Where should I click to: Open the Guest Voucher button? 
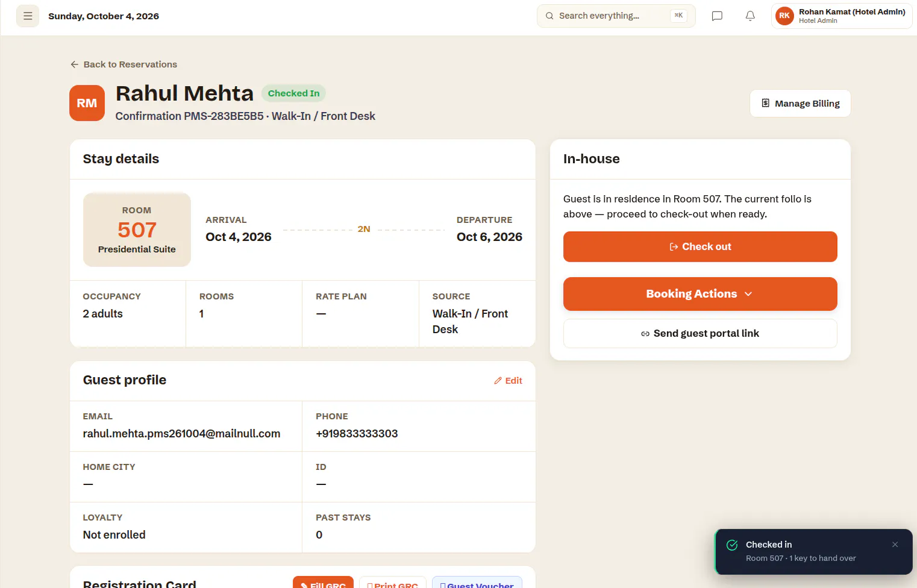(477, 583)
